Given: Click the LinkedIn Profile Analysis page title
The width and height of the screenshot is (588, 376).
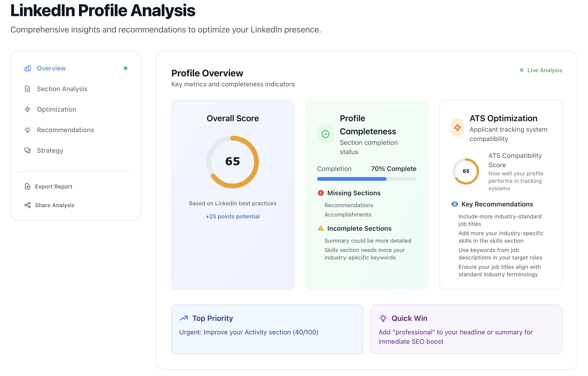Looking at the screenshot, I should tap(103, 10).
